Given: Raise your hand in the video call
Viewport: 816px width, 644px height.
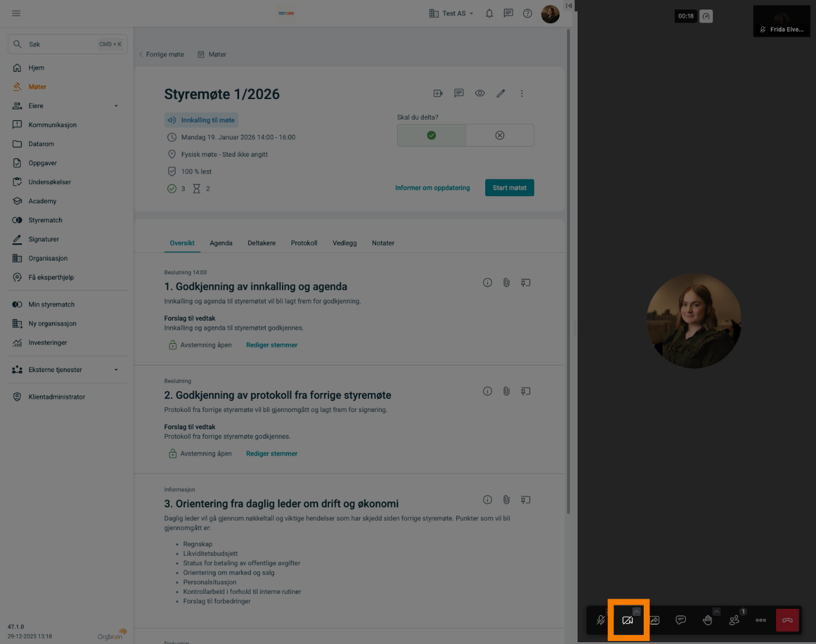Looking at the screenshot, I should (x=708, y=620).
